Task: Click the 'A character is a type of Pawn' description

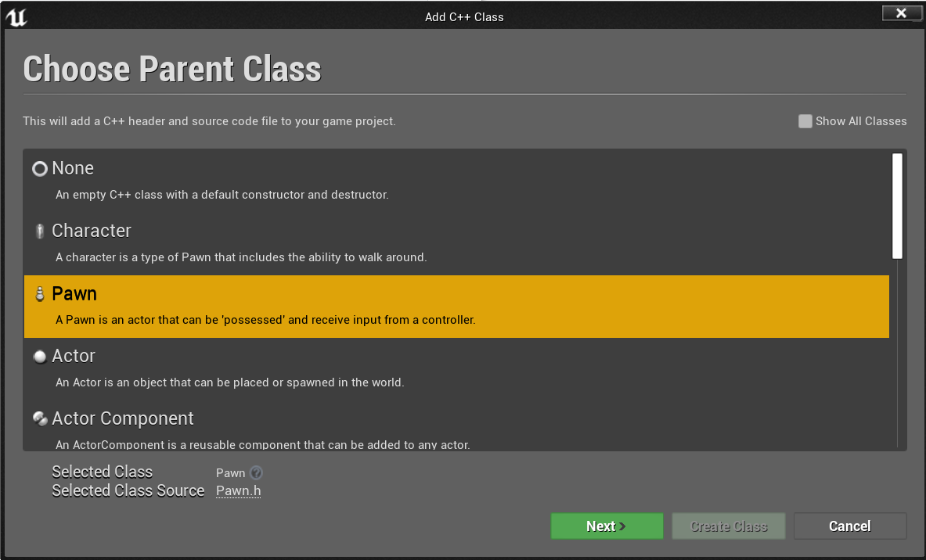Action: coord(241,257)
